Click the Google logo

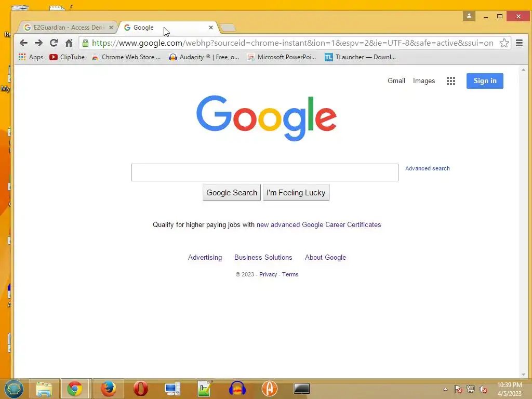point(267,118)
